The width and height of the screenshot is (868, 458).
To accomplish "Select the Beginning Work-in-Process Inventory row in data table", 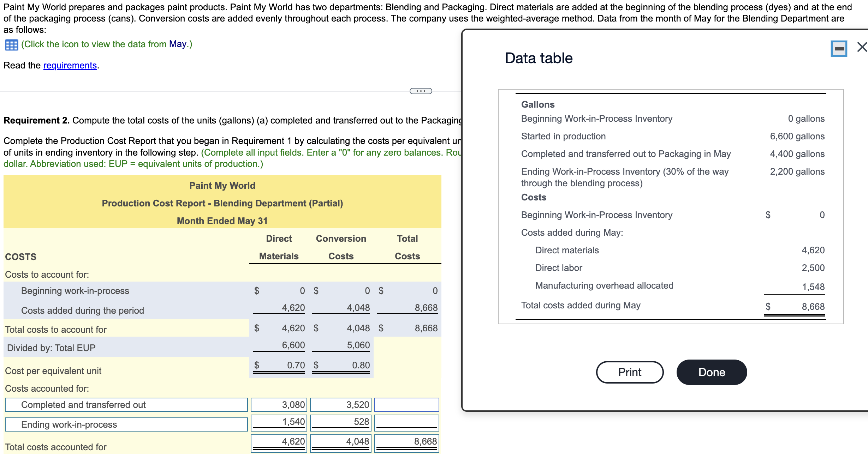I will click(597, 119).
